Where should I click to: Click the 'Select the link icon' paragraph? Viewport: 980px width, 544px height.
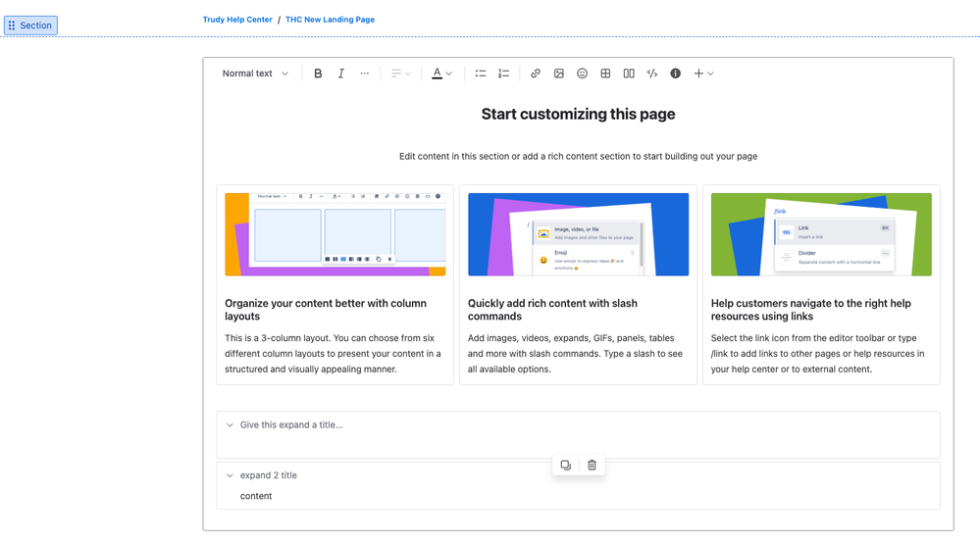(x=817, y=354)
